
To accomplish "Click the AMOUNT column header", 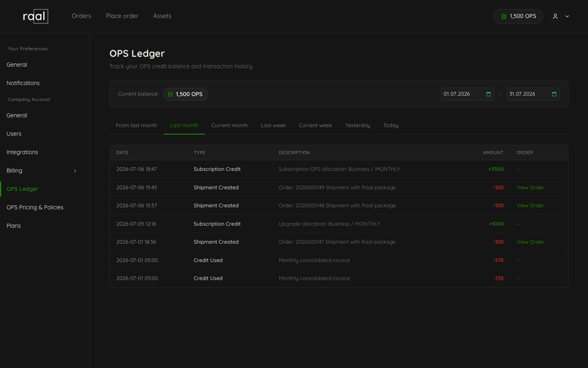I will [493, 153].
